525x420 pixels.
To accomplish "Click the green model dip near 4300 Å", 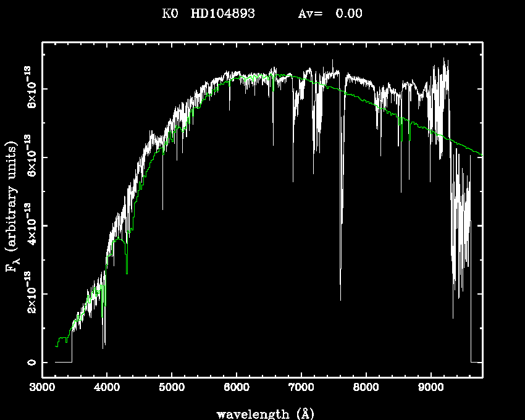I will point(127,272).
